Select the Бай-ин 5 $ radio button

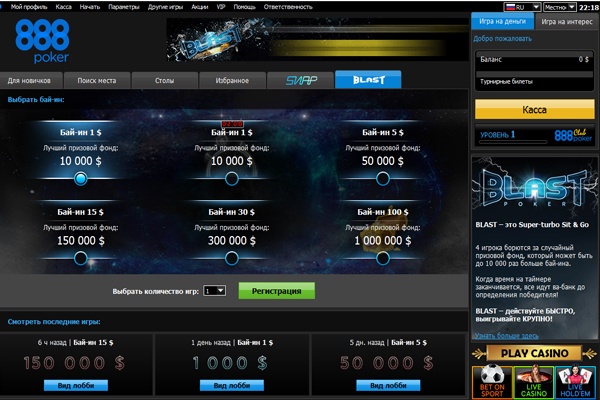point(383,179)
